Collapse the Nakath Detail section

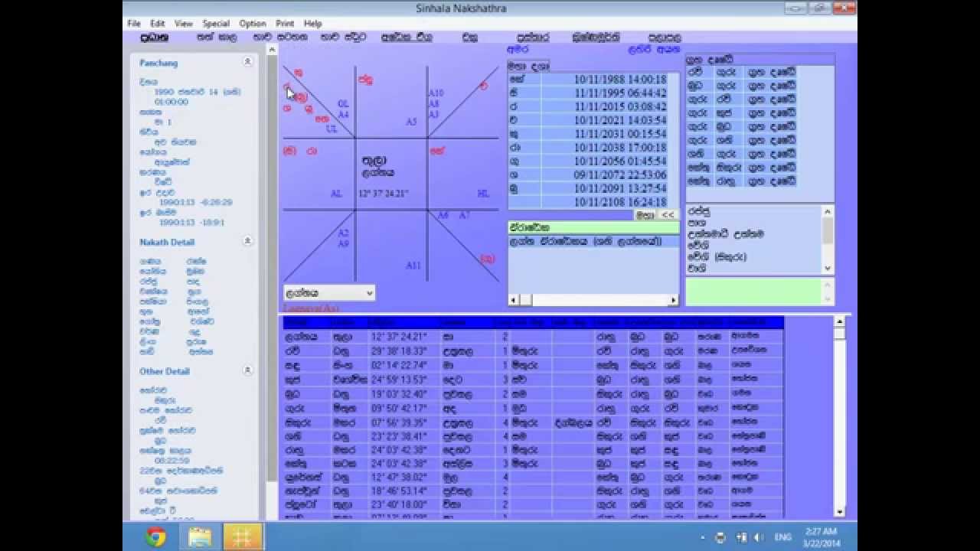coord(248,241)
